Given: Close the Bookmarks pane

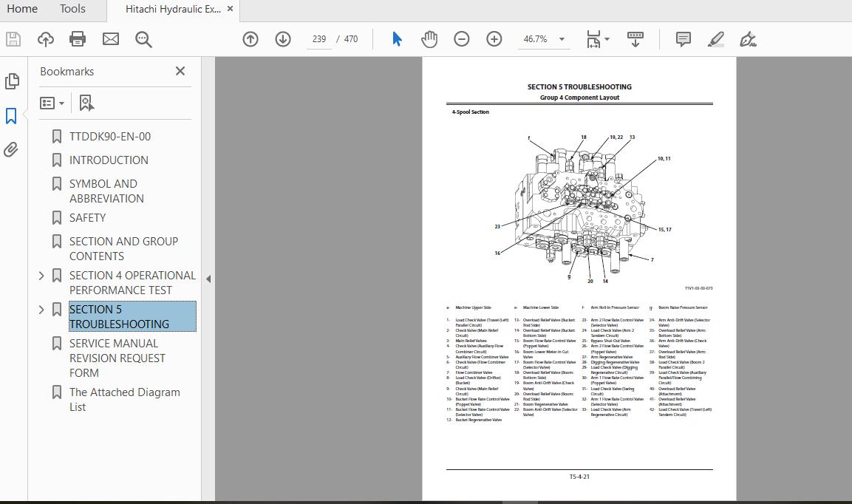Looking at the screenshot, I should coord(180,71).
